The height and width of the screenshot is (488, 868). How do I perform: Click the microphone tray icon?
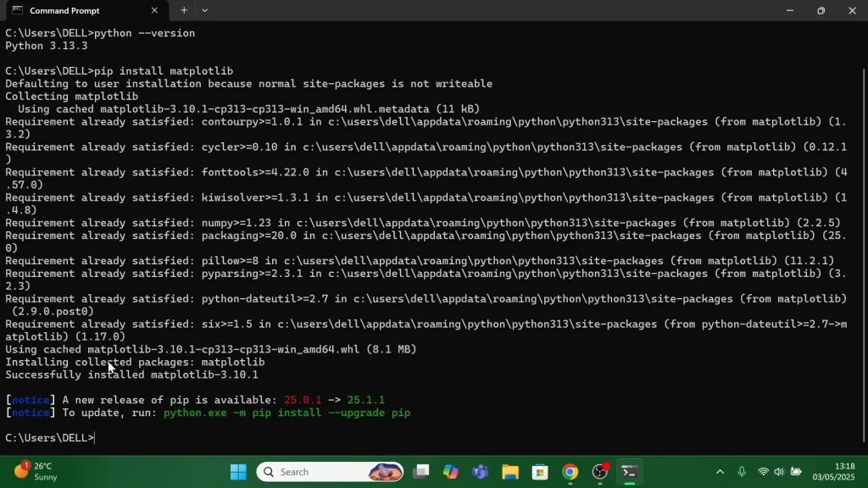(742, 472)
